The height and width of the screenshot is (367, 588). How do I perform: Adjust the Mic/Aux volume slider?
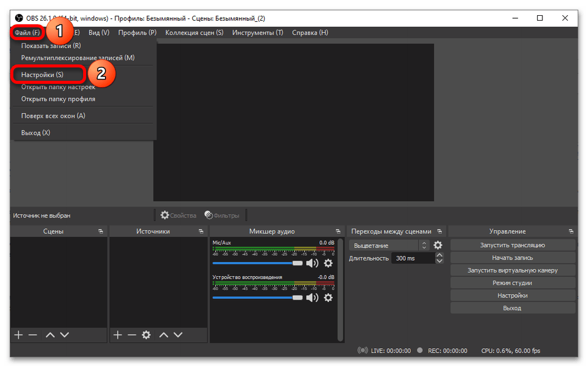258,263
